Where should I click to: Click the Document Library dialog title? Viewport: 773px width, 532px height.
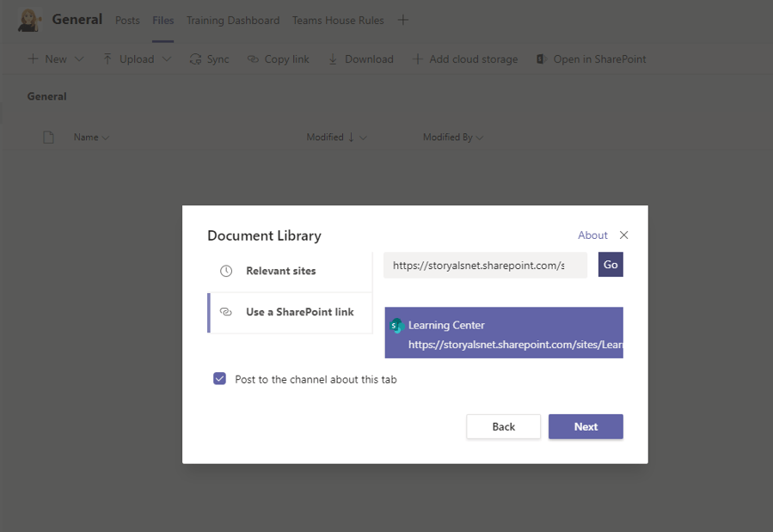coord(264,235)
